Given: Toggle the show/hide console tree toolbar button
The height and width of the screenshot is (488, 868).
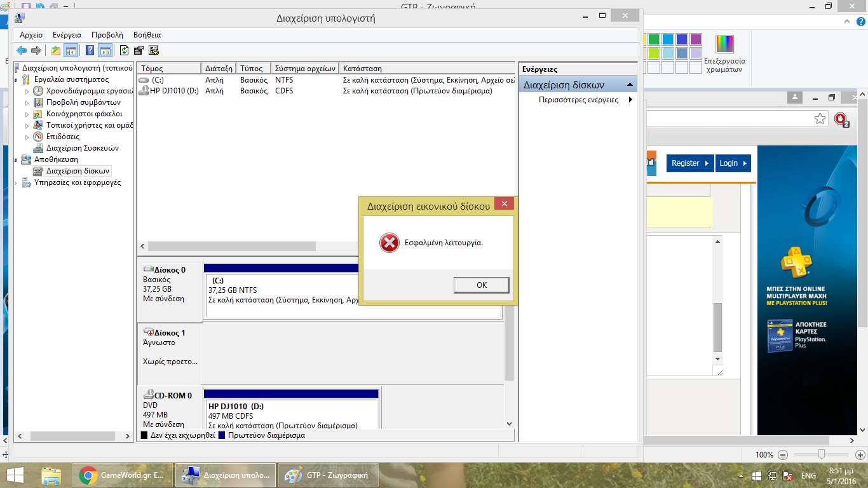Looking at the screenshot, I should point(71,51).
